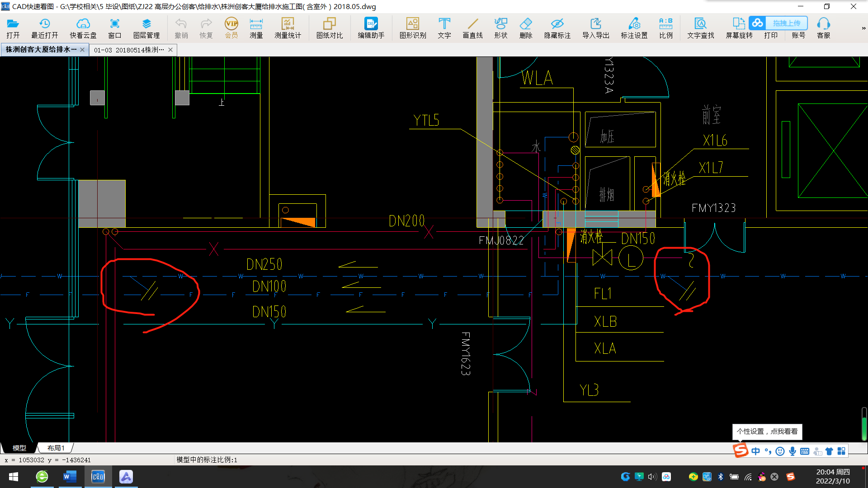Screen dimensions: 868x488
Task: Open the IME toolbox grid icon
Action: (841, 451)
